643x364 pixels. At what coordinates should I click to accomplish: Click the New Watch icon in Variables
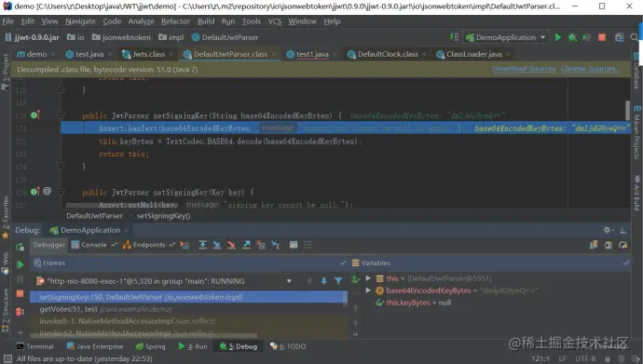355,279
